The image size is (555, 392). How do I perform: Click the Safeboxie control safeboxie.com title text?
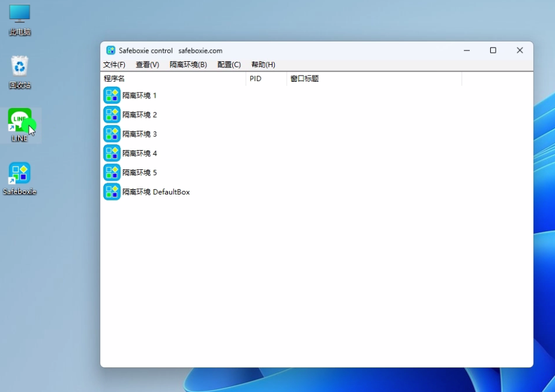(170, 50)
